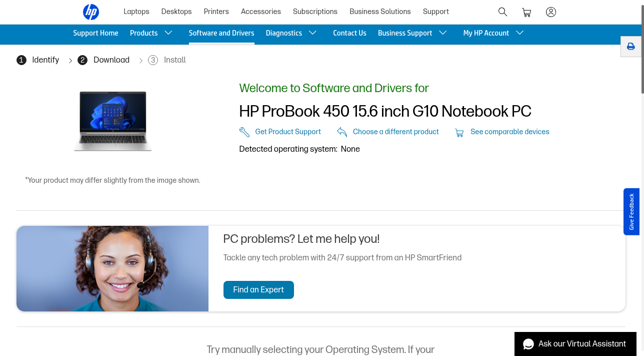Open the My HP Account menu label
The image size is (644, 356).
[x=486, y=33]
